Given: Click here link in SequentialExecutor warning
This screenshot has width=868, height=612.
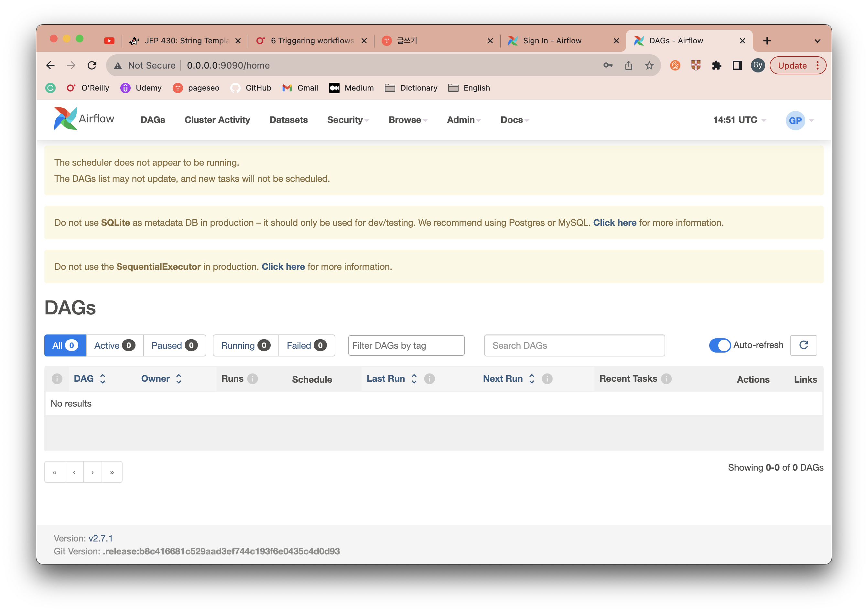Looking at the screenshot, I should 283,267.
